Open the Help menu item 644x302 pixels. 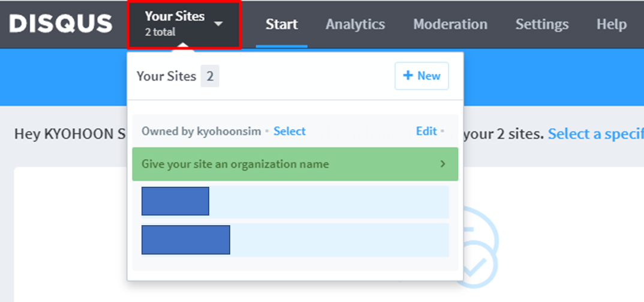coord(612,24)
